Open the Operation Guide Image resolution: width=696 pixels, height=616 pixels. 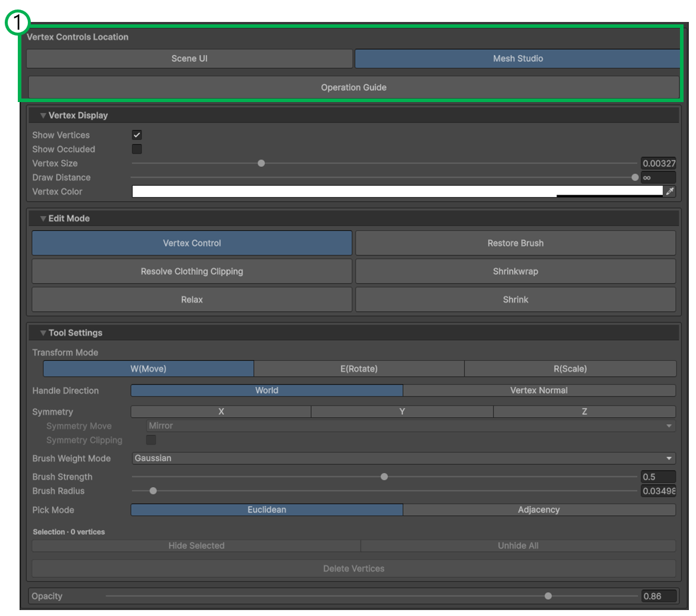354,87
